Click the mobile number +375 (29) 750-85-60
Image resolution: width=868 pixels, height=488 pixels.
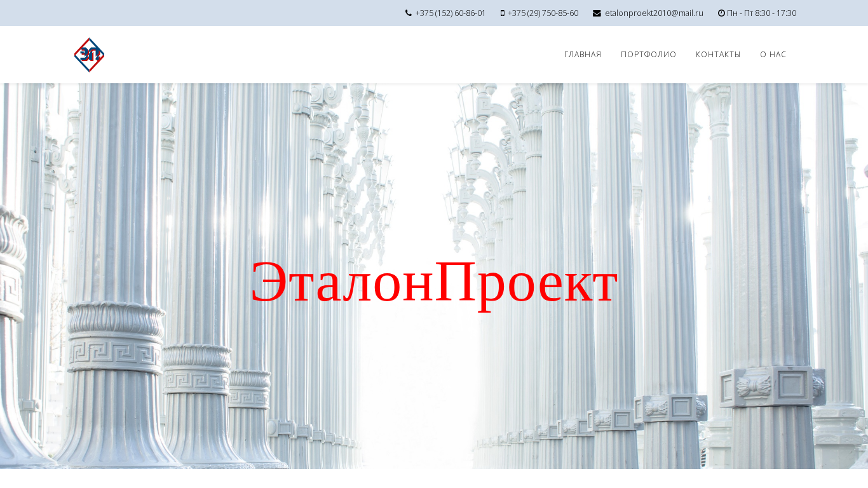(x=543, y=13)
